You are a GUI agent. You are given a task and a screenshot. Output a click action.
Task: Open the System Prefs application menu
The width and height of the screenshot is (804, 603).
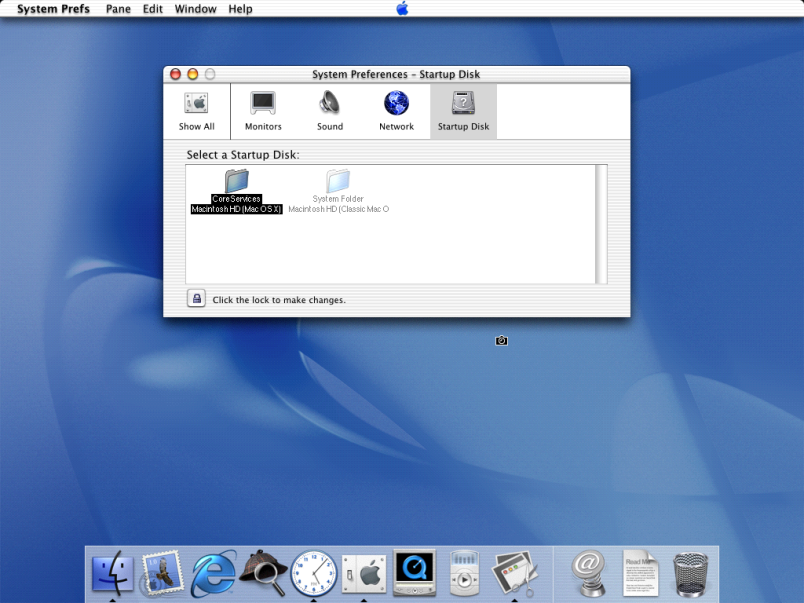click(x=53, y=9)
